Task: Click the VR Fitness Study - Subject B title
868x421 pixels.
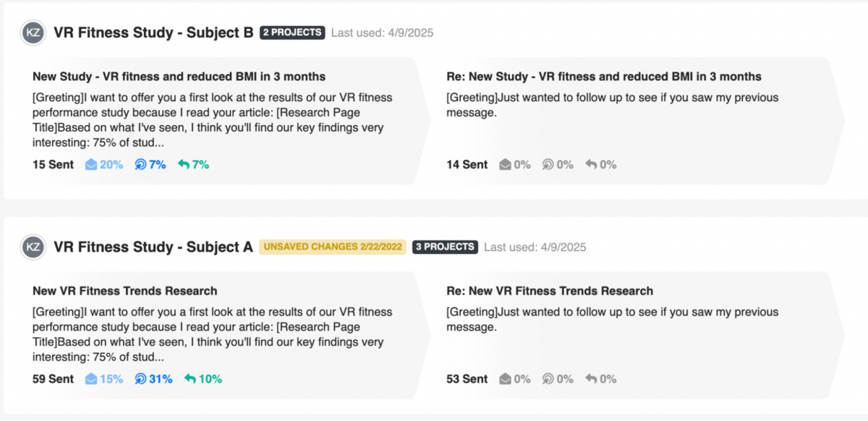Action: click(152, 32)
